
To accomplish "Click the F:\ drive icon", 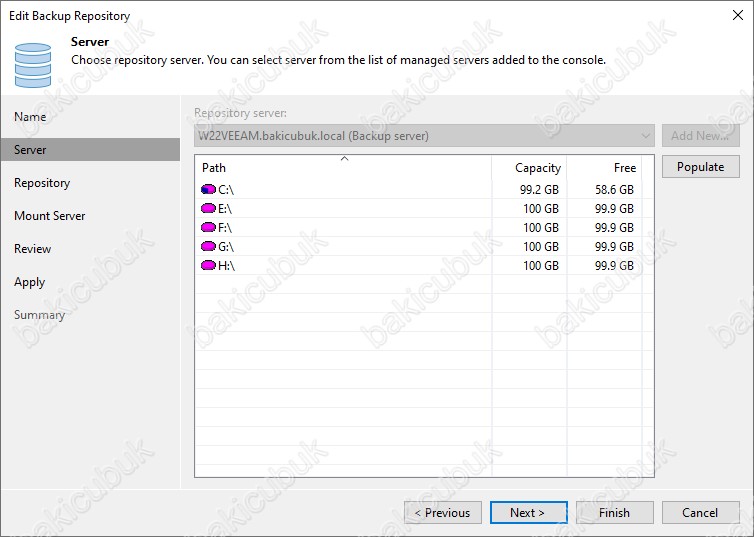I will click(x=208, y=227).
